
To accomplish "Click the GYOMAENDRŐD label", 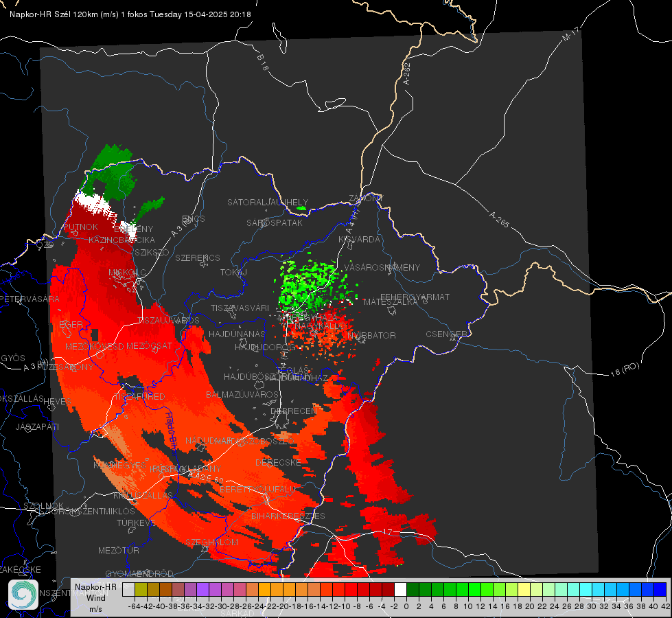I will [139, 574].
